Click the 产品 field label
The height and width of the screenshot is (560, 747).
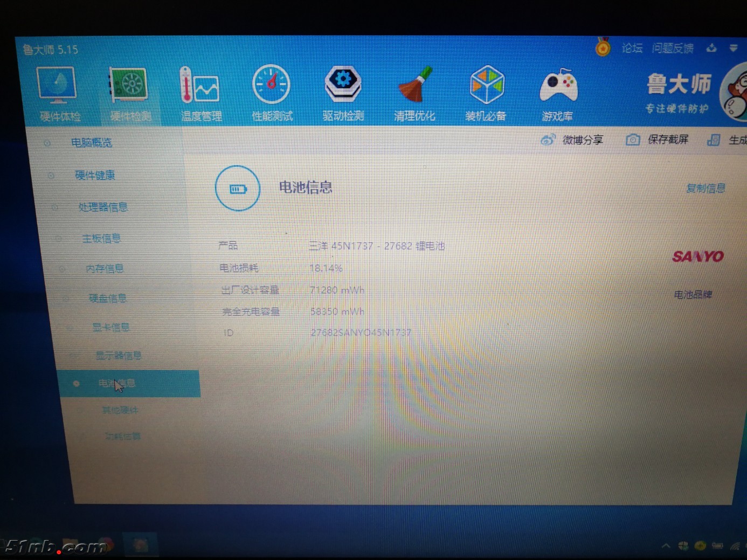[228, 246]
